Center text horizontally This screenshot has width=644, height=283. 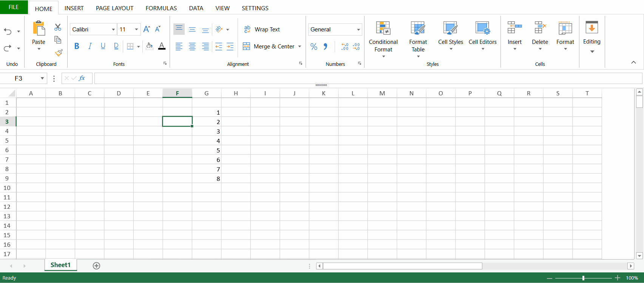click(x=192, y=47)
